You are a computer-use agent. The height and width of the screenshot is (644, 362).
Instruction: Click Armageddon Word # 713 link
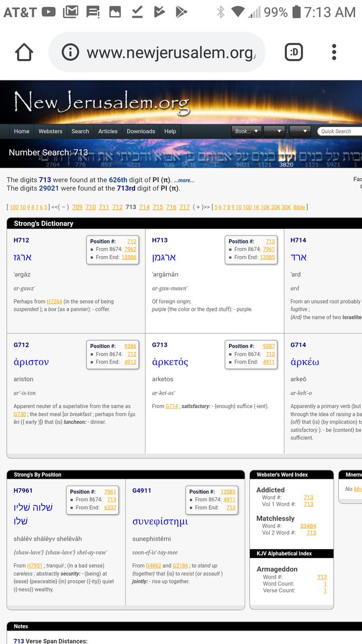pyautogui.click(x=322, y=577)
